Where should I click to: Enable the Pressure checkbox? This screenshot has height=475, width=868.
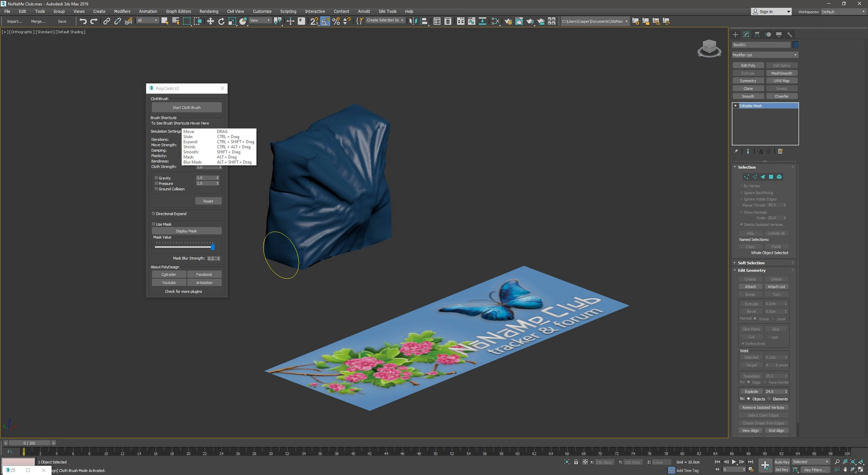(x=156, y=183)
